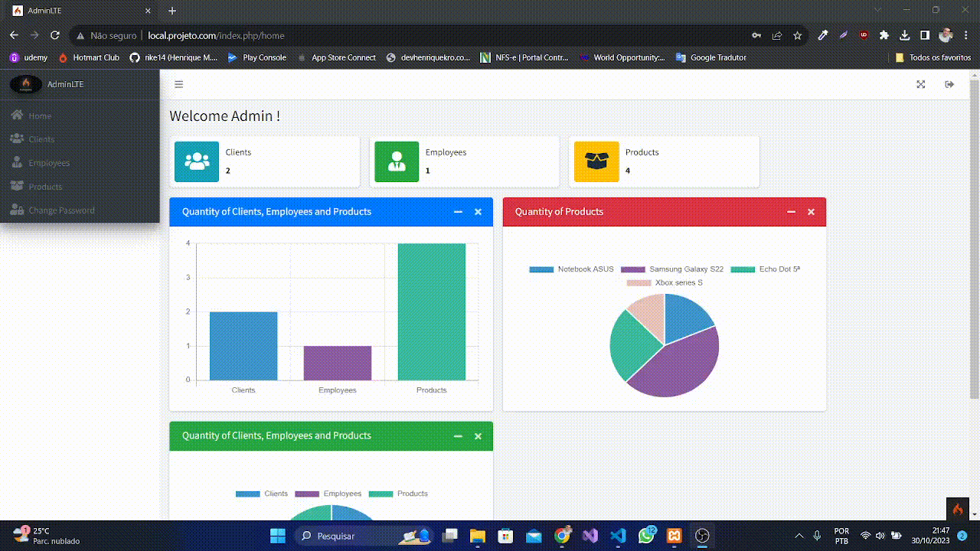This screenshot has width=980, height=551.
Task: Click the logout icon in the top navbar
Action: tap(949, 84)
